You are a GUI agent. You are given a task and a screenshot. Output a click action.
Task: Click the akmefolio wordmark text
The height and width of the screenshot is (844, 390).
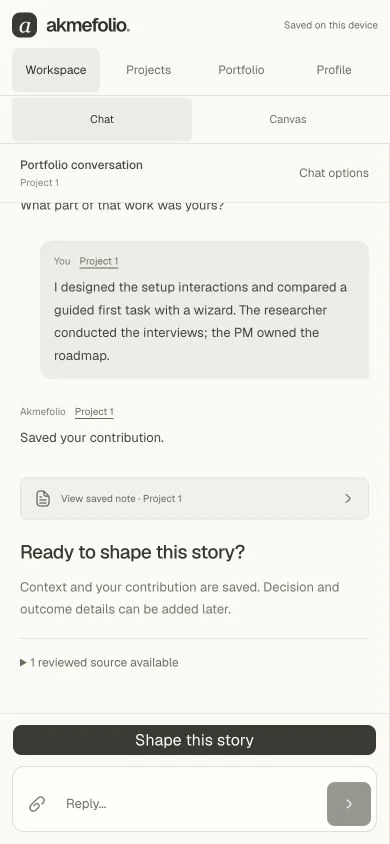[88, 25]
